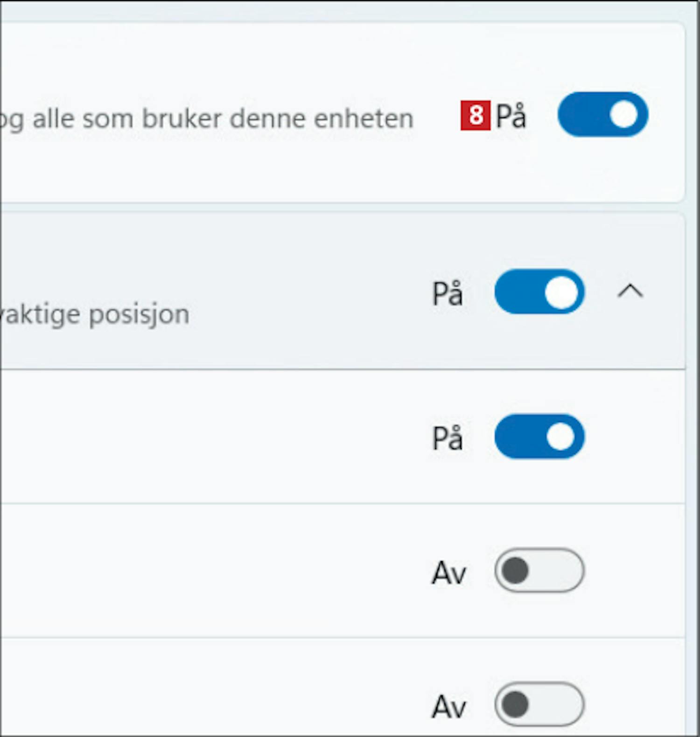Click the 'alle som bruker denne enheten' text

coord(223,118)
